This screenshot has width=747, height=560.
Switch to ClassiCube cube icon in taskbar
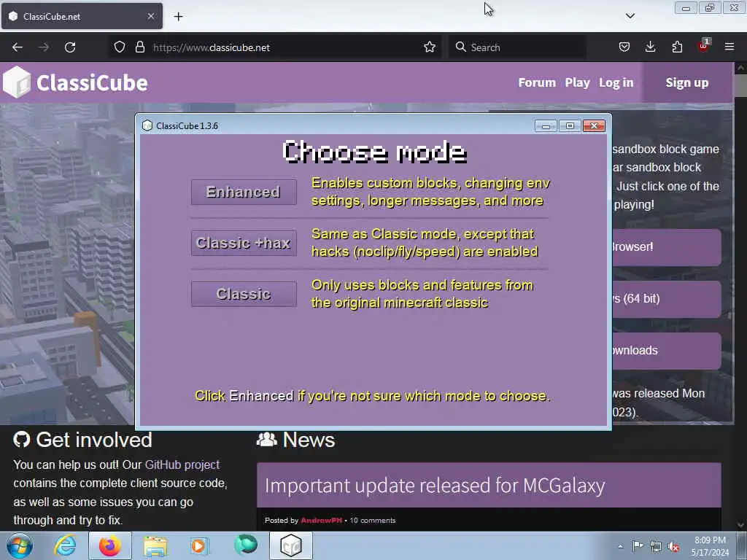(x=291, y=545)
